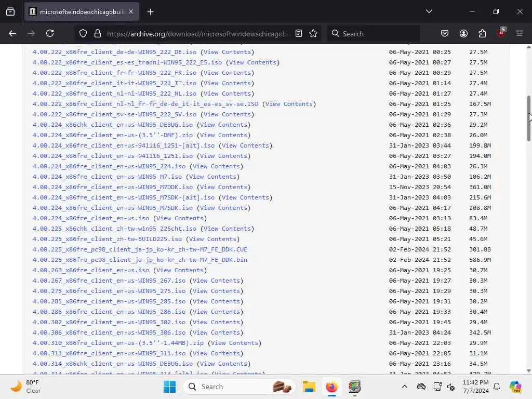Open tracking protection shield icon
The width and height of the screenshot is (532, 399).
pyautogui.click(x=83, y=34)
